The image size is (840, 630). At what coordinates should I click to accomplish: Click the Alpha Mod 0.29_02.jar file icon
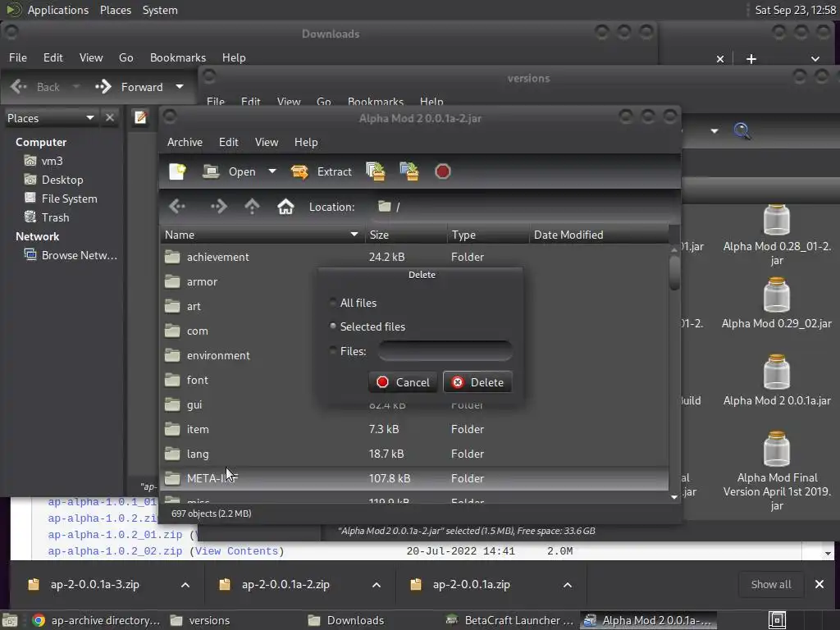777,294
